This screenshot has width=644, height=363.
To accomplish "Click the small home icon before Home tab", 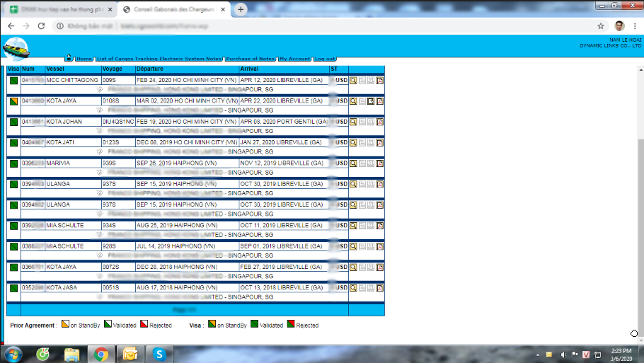I will [x=69, y=57].
